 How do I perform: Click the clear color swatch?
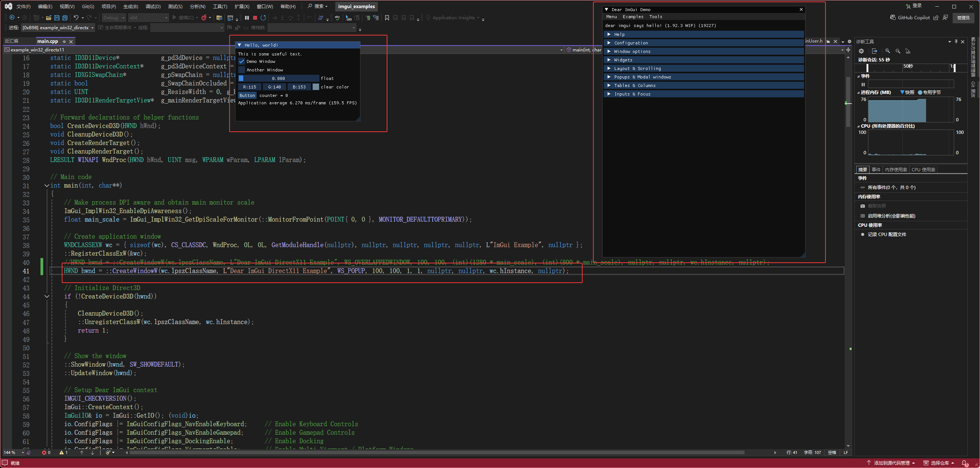[316, 87]
